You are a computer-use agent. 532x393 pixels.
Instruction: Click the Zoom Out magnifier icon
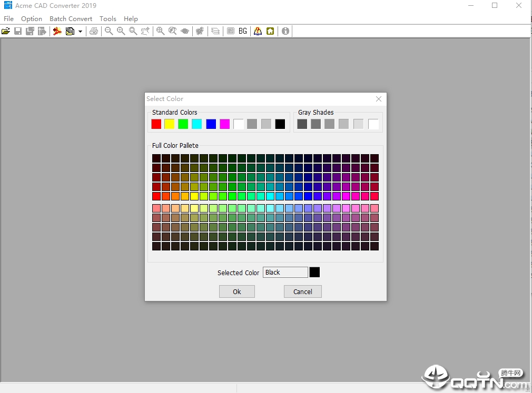109,31
